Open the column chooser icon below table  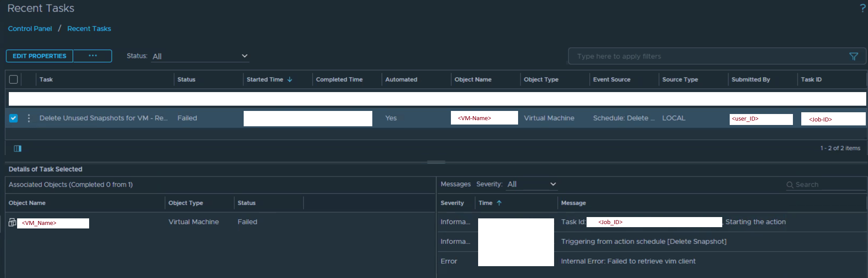(18, 149)
